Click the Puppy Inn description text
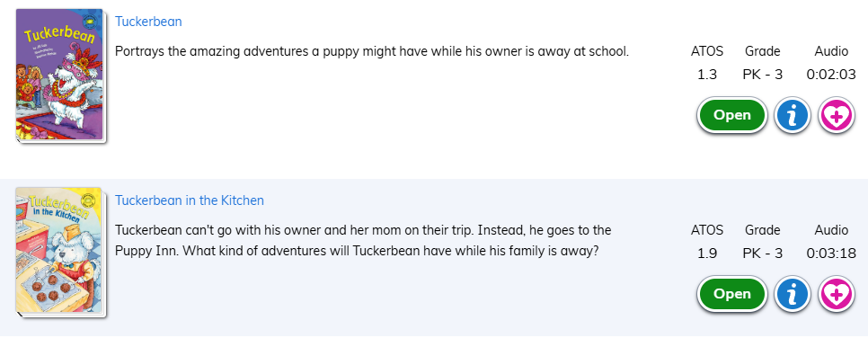 (x=363, y=240)
